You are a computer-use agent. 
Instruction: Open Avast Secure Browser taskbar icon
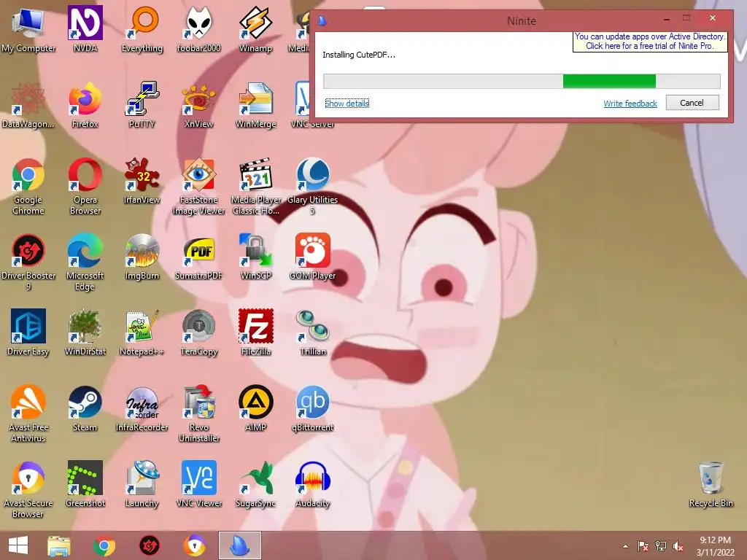pyautogui.click(x=194, y=545)
